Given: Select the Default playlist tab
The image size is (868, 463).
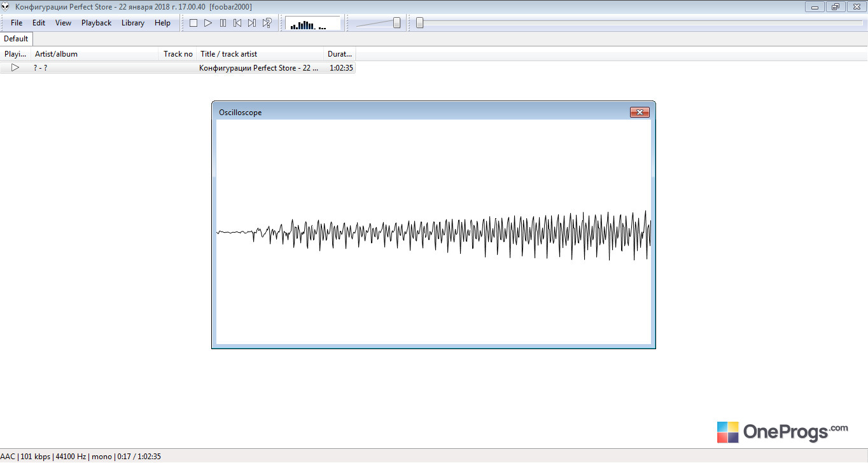Looking at the screenshot, I should tap(16, 39).
